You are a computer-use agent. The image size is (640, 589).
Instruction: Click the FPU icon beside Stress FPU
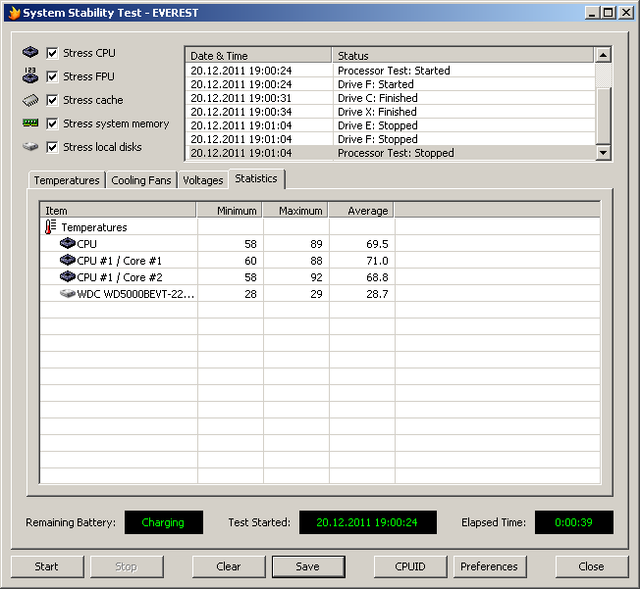[30, 76]
